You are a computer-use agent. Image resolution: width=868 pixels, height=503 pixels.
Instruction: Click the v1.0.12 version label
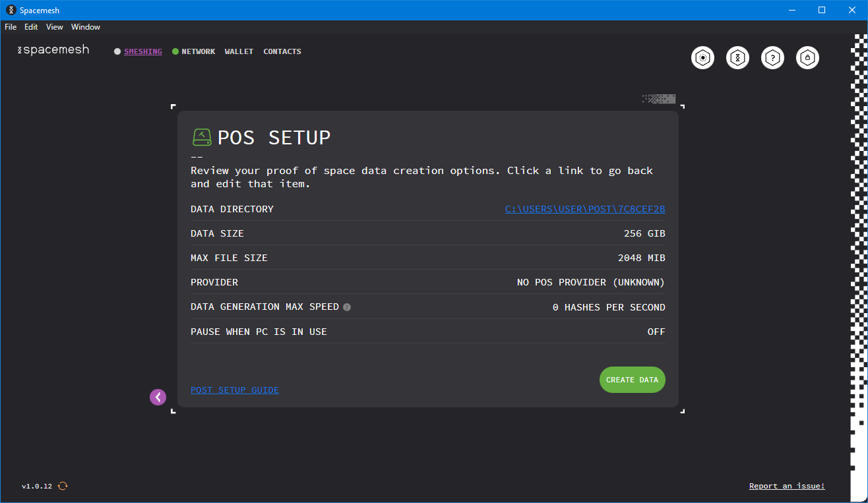coord(37,486)
